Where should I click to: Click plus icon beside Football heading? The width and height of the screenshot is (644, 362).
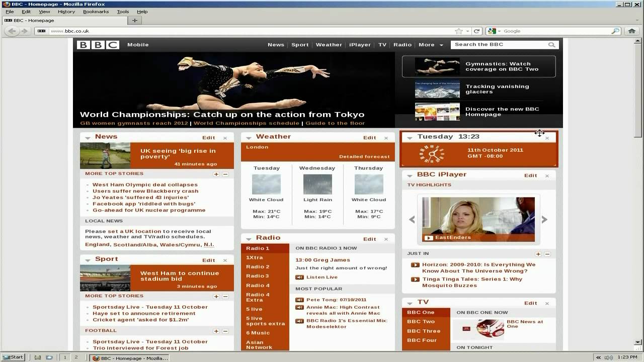pyautogui.click(x=216, y=331)
